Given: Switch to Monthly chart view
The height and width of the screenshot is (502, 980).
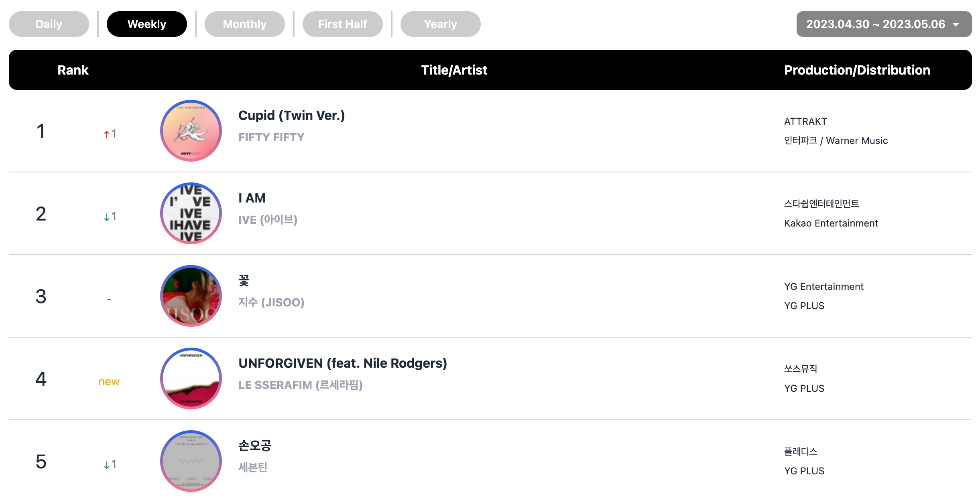Looking at the screenshot, I should tap(245, 24).
